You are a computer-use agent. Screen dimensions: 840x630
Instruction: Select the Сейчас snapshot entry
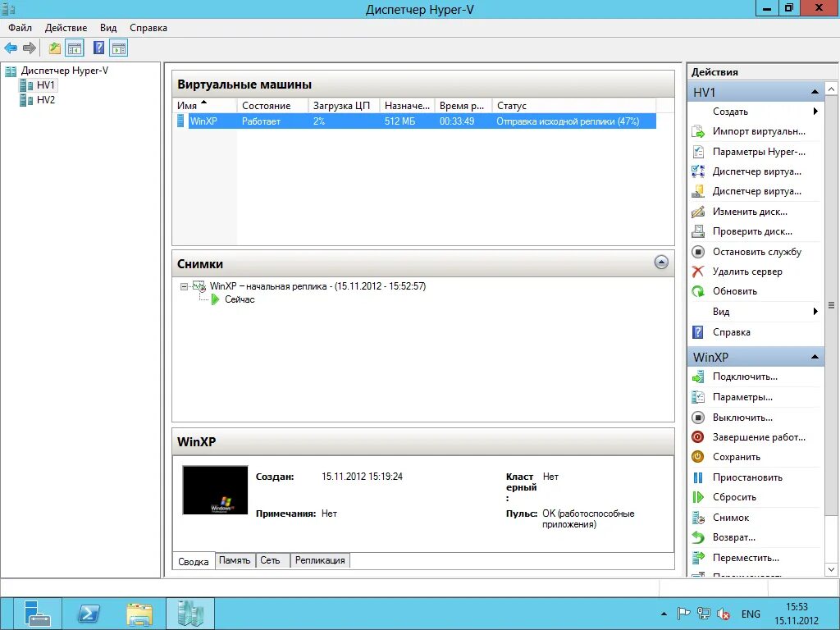click(x=240, y=299)
